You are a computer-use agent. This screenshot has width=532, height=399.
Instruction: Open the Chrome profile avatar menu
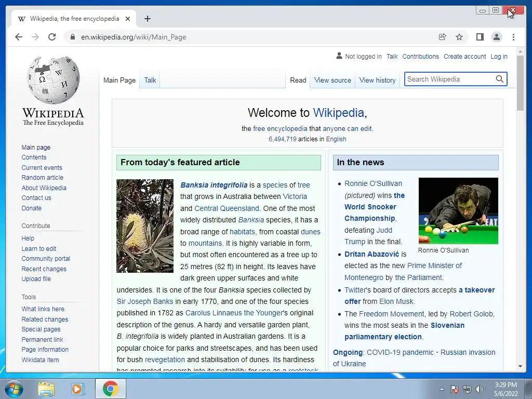496,37
